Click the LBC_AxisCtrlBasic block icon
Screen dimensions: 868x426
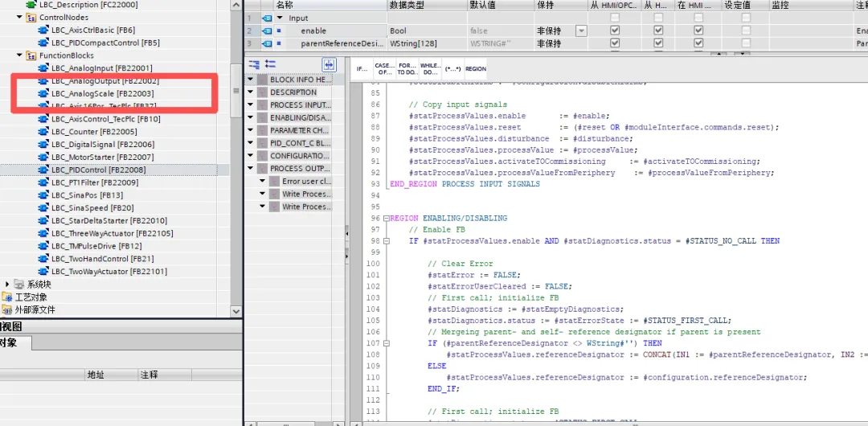(x=43, y=30)
